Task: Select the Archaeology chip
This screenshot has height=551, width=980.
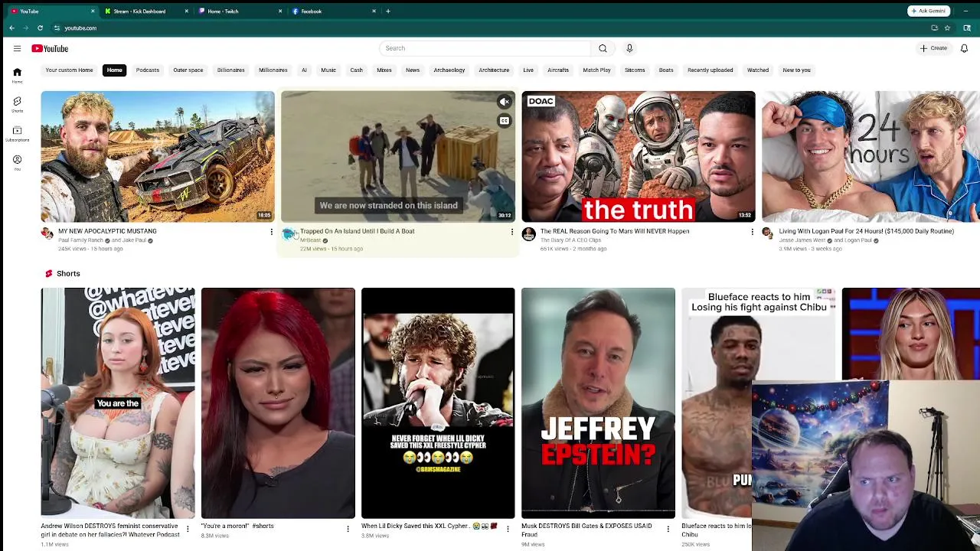Action: point(449,70)
